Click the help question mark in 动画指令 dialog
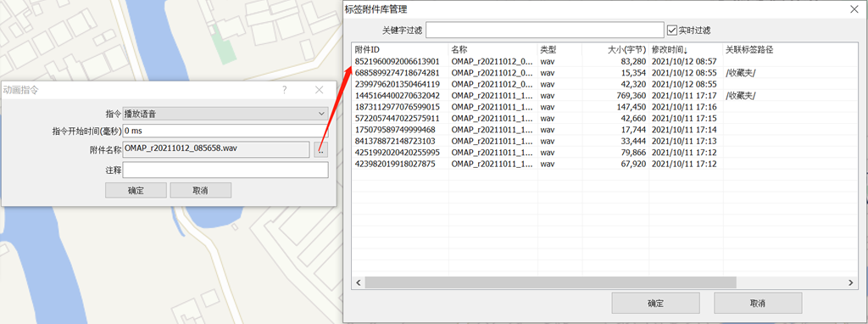 click(x=285, y=90)
